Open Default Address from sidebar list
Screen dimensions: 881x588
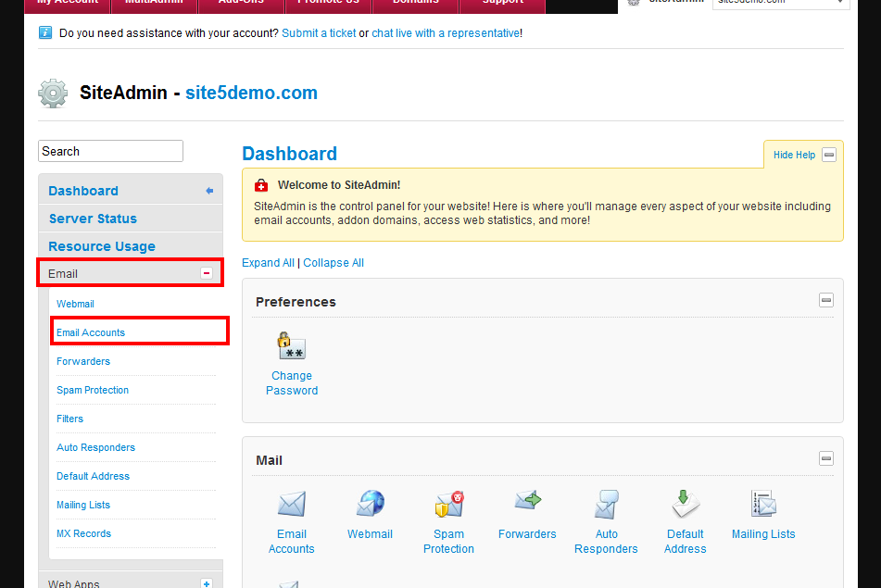93,476
